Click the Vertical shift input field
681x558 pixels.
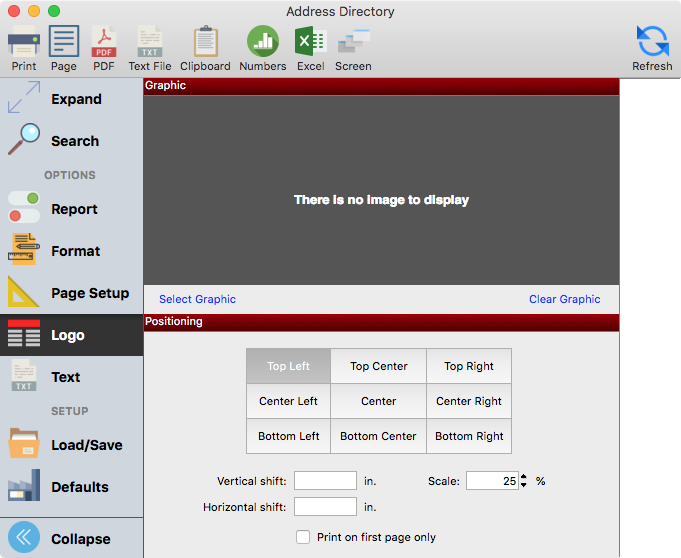[x=325, y=481]
